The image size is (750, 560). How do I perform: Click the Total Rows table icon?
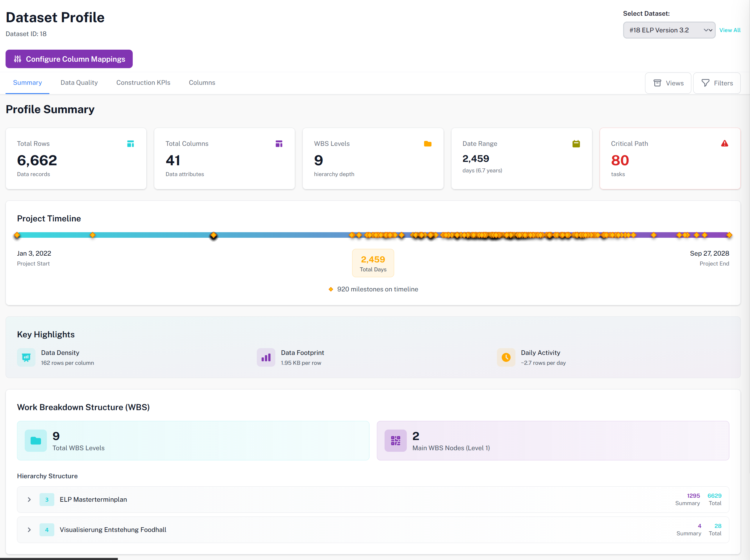(131, 144)
